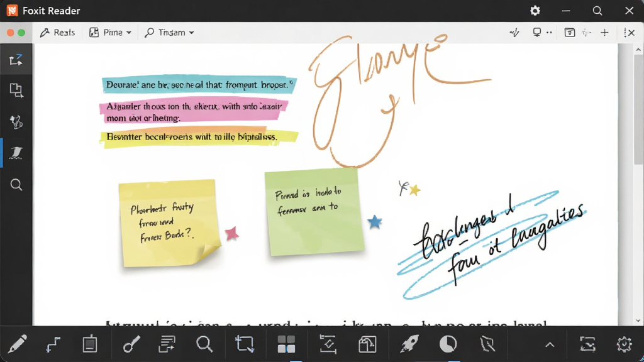Click the green dot in the toolbar
The height and width of the screenshot is (362, 644).
pyautogui.click(x=21, y=33)
